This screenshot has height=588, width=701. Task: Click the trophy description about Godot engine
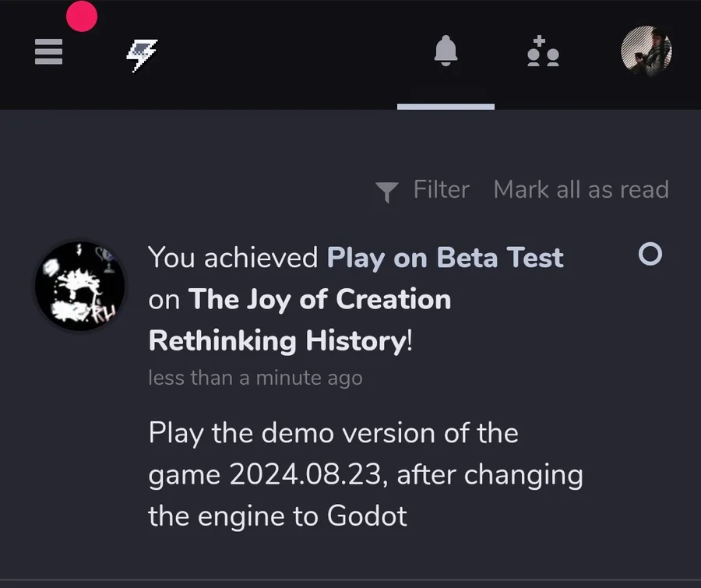(366, 474)
